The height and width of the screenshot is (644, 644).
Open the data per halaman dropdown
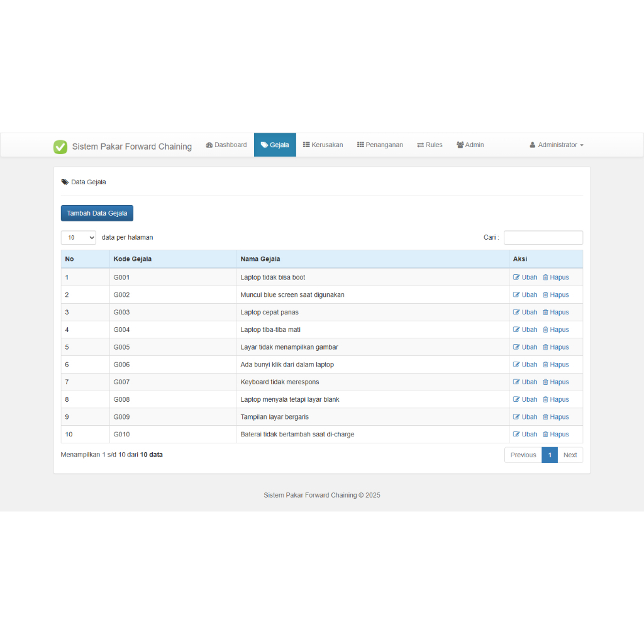click(79, 237)
